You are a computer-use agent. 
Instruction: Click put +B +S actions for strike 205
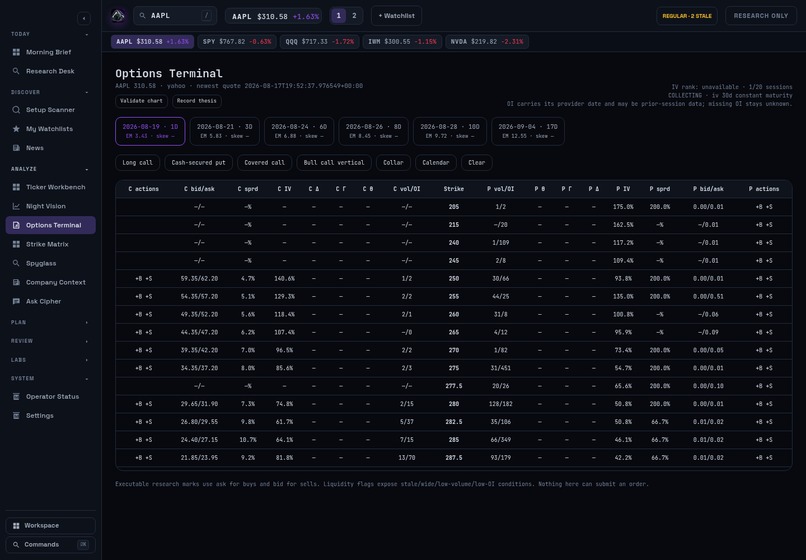[764, 207]
